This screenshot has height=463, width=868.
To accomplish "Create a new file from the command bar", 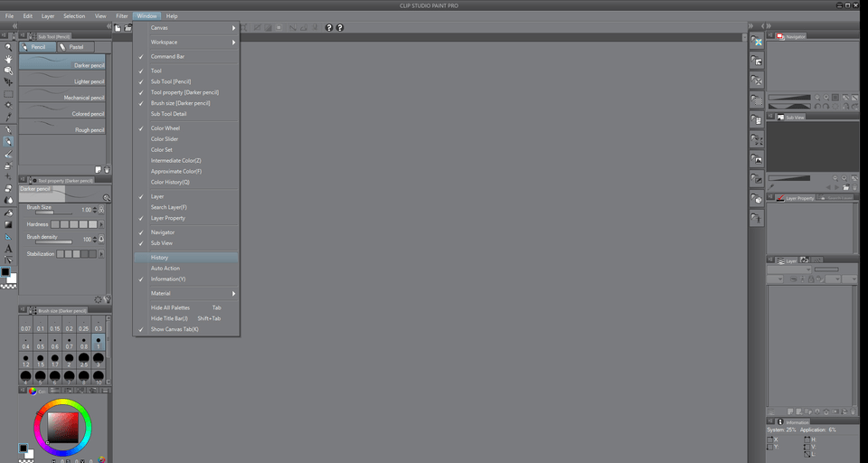I will 118,28.
